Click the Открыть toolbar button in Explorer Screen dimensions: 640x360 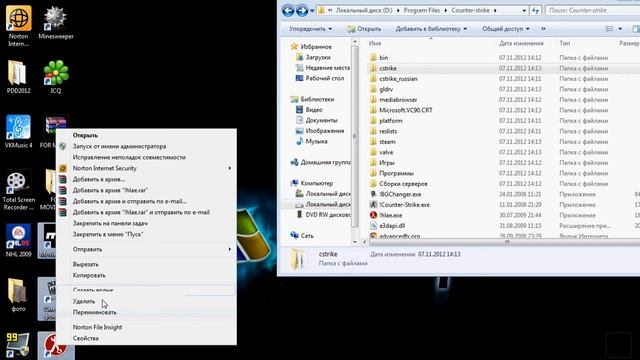364,29
